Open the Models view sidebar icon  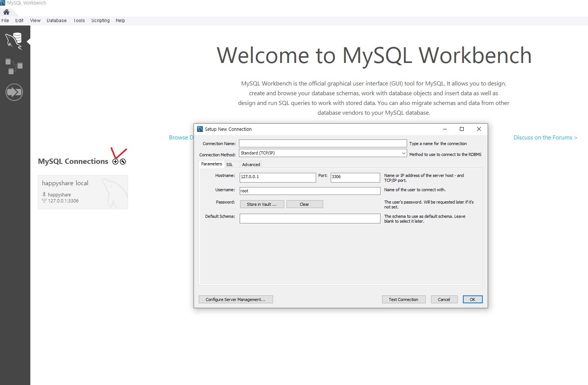pyautogui.click(x=14, y=66)
